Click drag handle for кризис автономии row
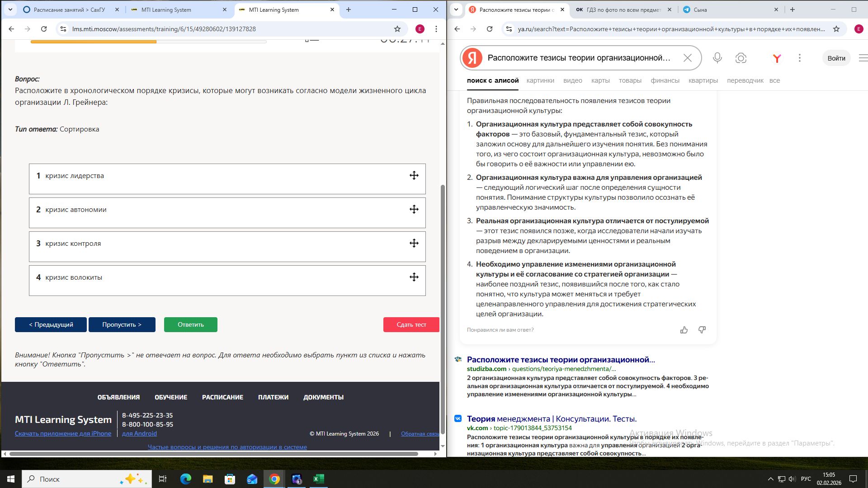 pyautogui.click(x=414, y=209)
